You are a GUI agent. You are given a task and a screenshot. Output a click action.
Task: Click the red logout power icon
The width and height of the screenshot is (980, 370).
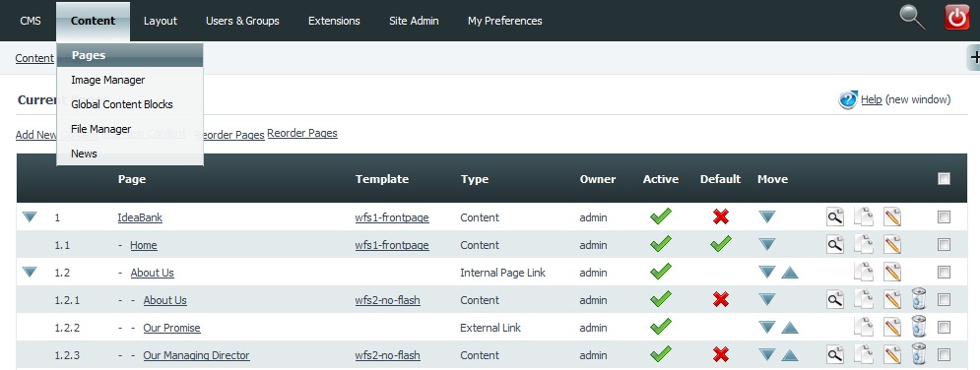[x=956, y=17]
